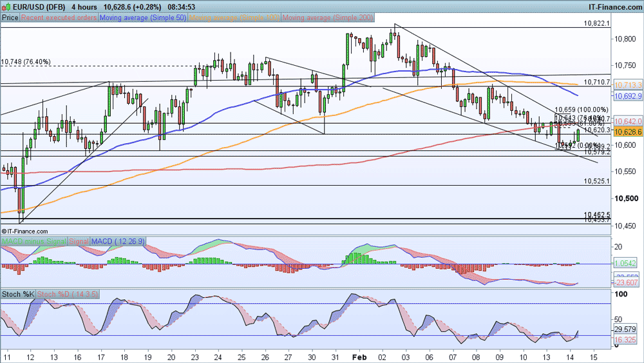Image resolution: width=644 pixels, height=363 pixels.
Task: Click the blue SMA50 value tag 10,692.9
Action: click(627, 96)
